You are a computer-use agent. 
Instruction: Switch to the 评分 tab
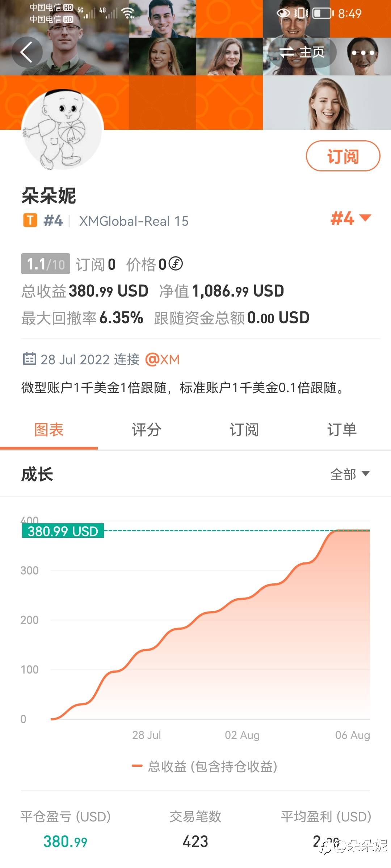tap(146, 430)
